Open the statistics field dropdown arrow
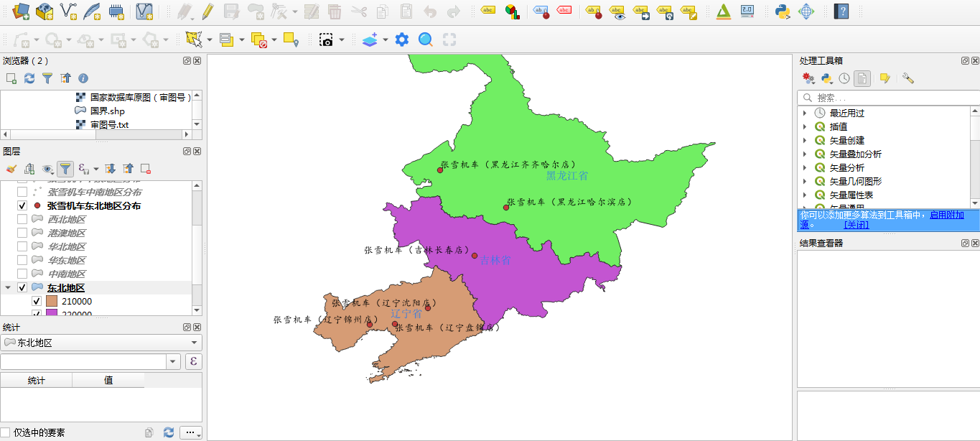Screen dimensions: 980x441 [173, 361]
